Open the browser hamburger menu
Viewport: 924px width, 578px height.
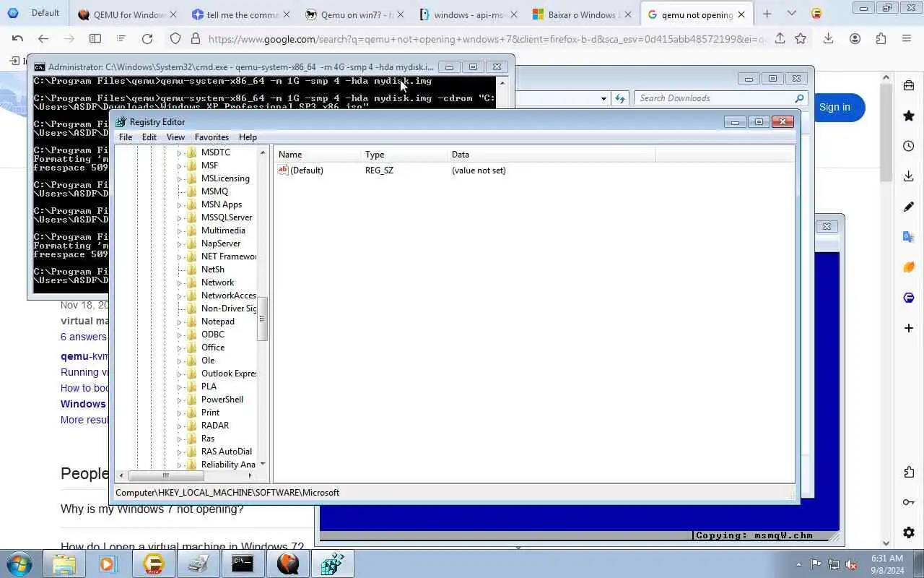[907, 39]
